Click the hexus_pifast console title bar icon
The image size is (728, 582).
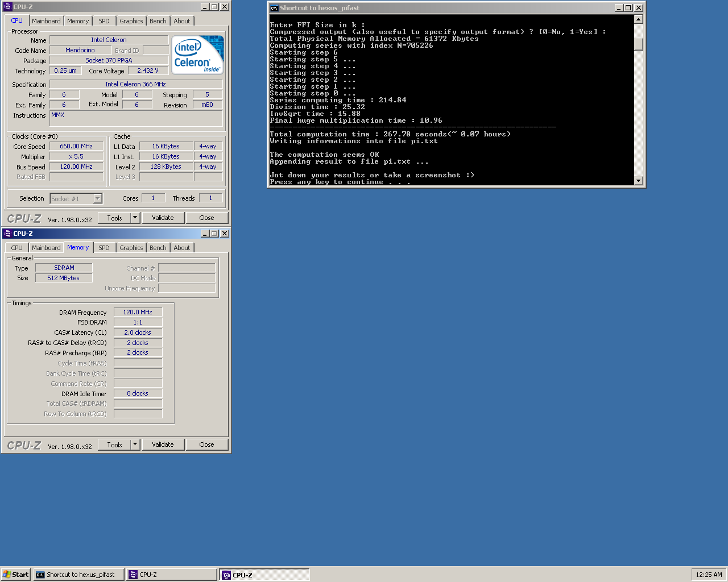274,8
